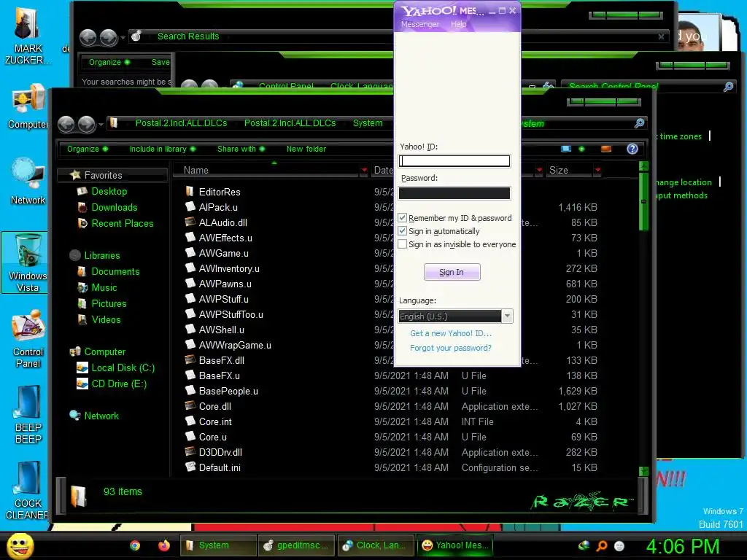Open the Help menu in Yahoo Messenger
Screen dimensions: 747x560
click(x=458, y=24)
